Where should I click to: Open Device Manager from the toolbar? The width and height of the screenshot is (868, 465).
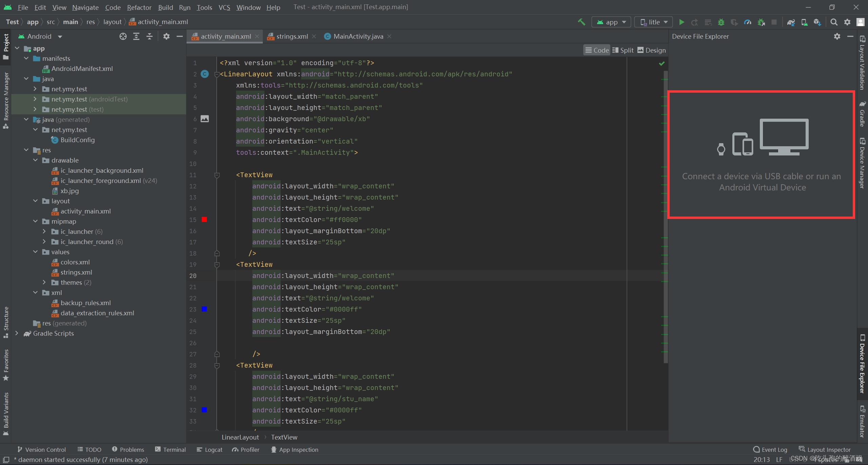(804, 22)
